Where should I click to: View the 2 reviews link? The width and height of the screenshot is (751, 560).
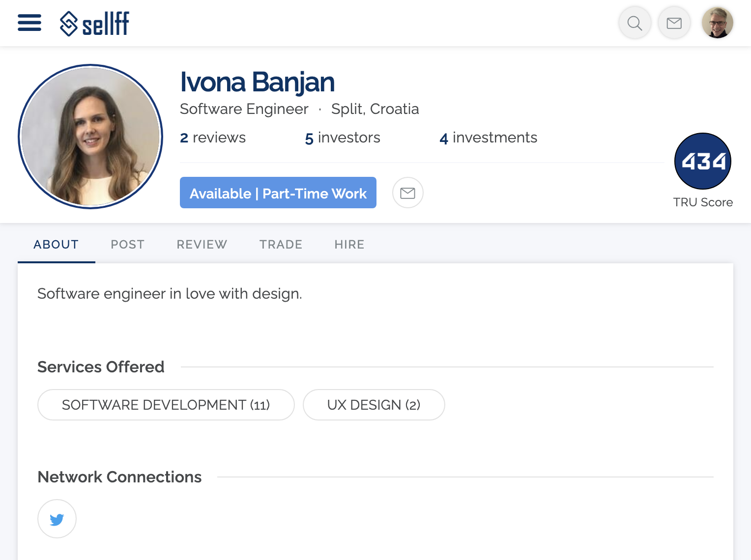213,138
